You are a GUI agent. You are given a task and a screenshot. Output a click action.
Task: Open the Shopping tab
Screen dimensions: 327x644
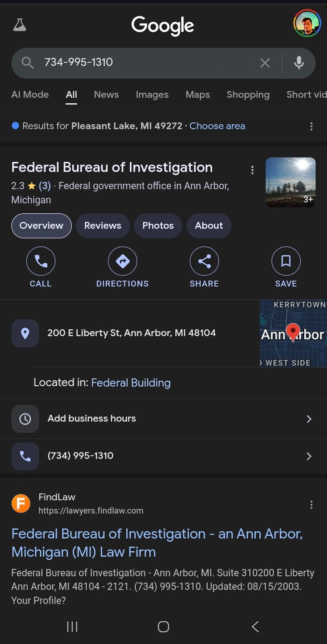coord(248,95)
